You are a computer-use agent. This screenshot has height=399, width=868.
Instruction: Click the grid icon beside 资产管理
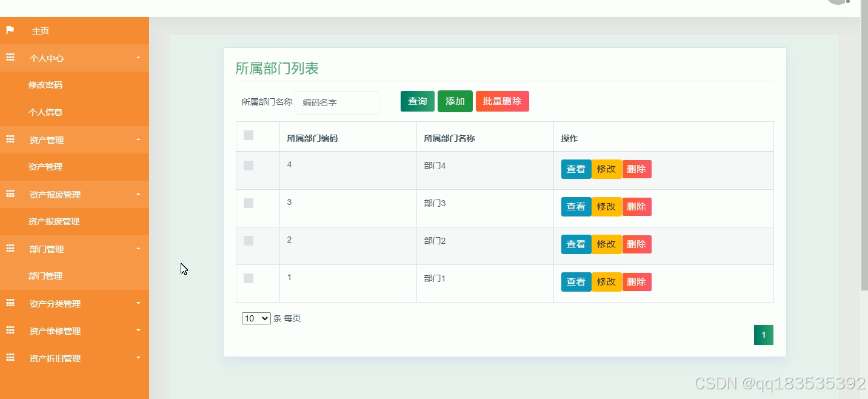point(9,139)
